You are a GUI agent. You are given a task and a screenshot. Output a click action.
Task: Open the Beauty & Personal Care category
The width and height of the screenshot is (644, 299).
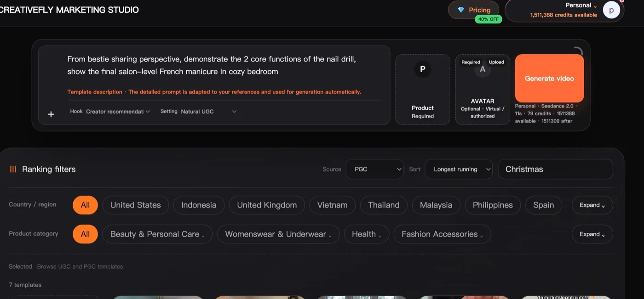(x=157, y=234)
